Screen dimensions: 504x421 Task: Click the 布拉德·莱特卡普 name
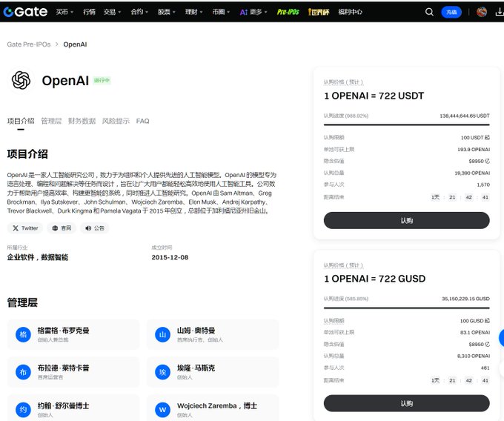pos(63,368)
